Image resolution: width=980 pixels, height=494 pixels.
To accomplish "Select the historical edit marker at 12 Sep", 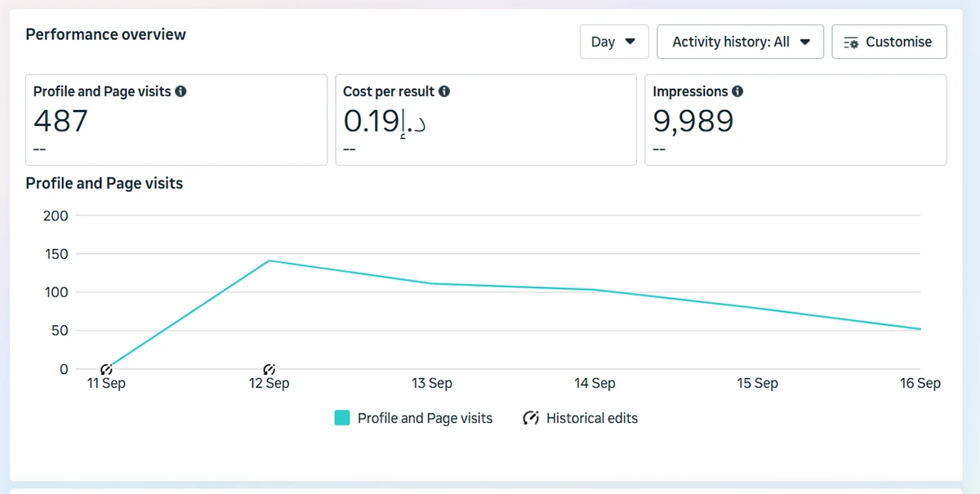I will coord(269,370).
